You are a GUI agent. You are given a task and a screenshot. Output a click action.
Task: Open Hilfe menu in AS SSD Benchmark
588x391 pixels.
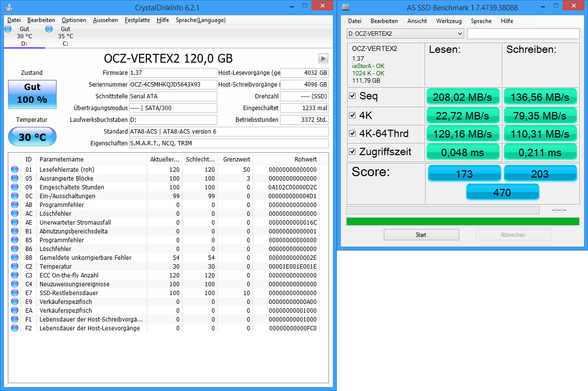coord(507,21)
